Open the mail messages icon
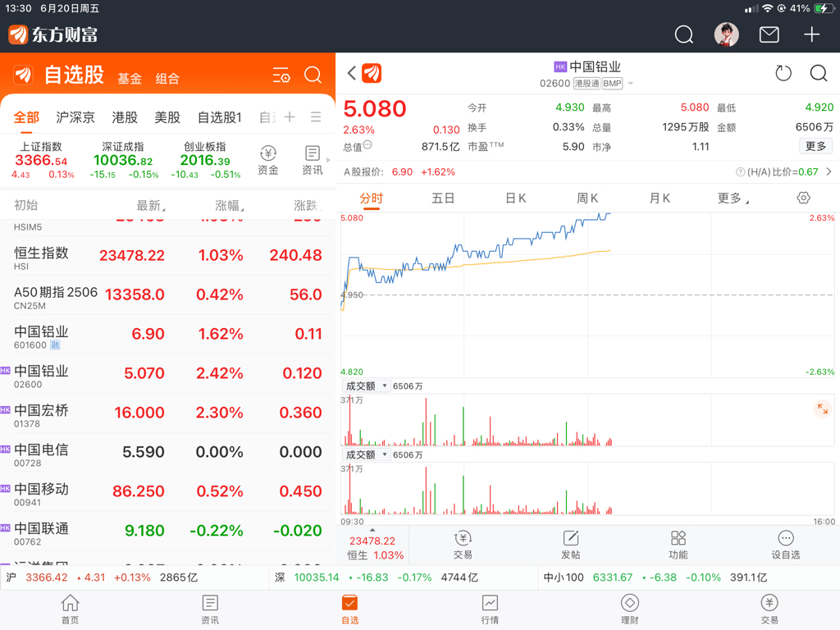Image resolution: width=840 pixels, height=630 pixels. (769, 34)
